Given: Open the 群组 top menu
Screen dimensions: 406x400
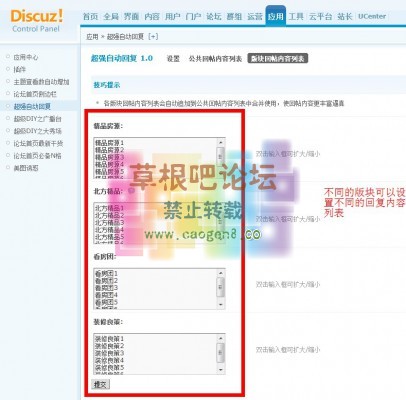Looking at the screenshot, I should point(234,16).
